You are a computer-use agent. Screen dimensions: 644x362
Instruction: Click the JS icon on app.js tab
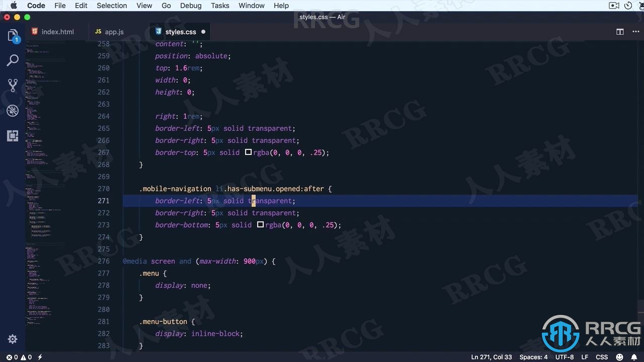point(98,32)
